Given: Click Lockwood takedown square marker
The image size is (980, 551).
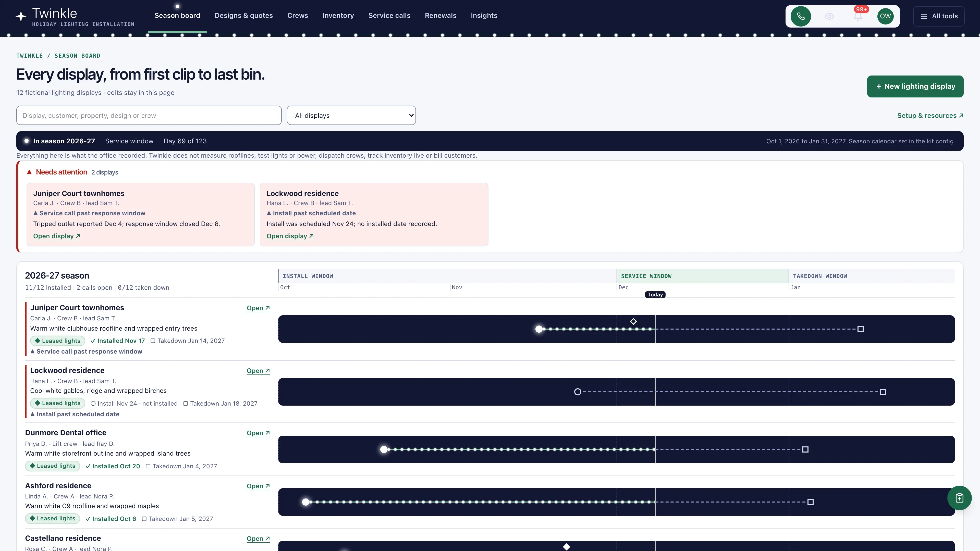Looking at the screenshot, I should (x=883, y=392).
